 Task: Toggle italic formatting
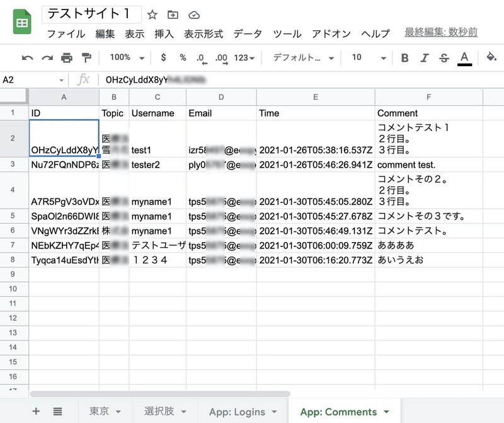tap(424, 58)
